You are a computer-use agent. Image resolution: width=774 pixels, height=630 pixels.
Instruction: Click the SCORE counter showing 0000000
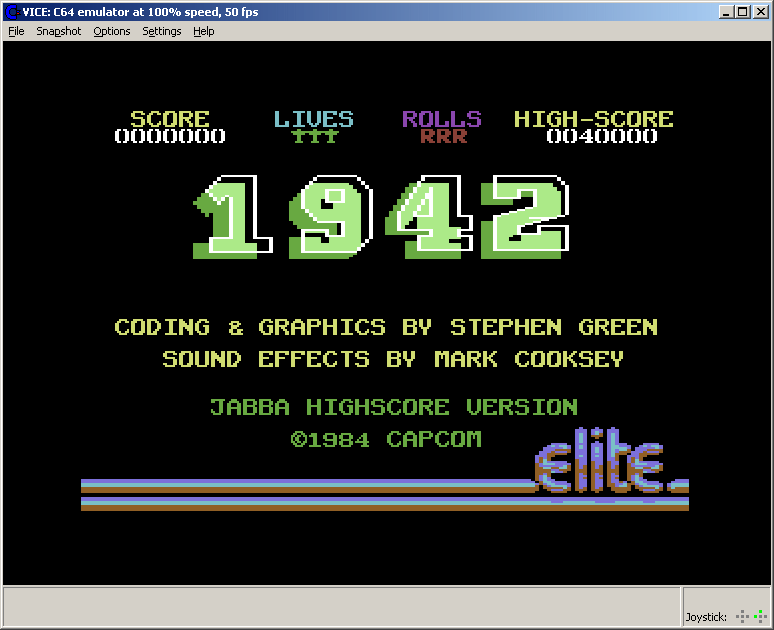(170, 137)
